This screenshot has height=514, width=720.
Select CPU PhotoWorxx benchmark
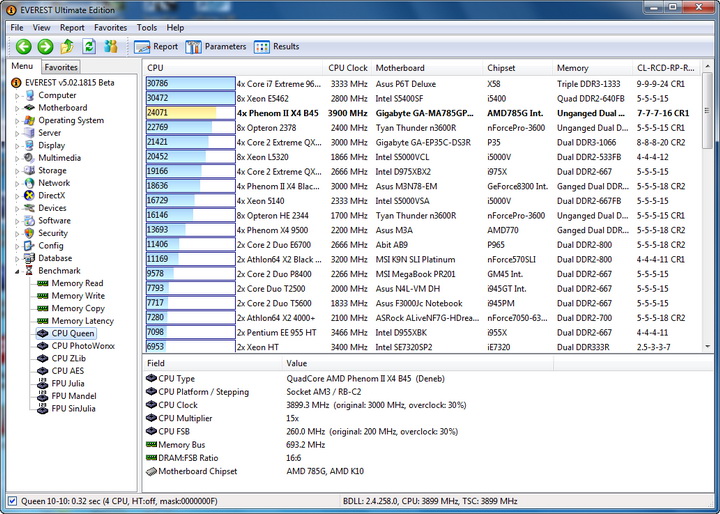coord(83,346)
